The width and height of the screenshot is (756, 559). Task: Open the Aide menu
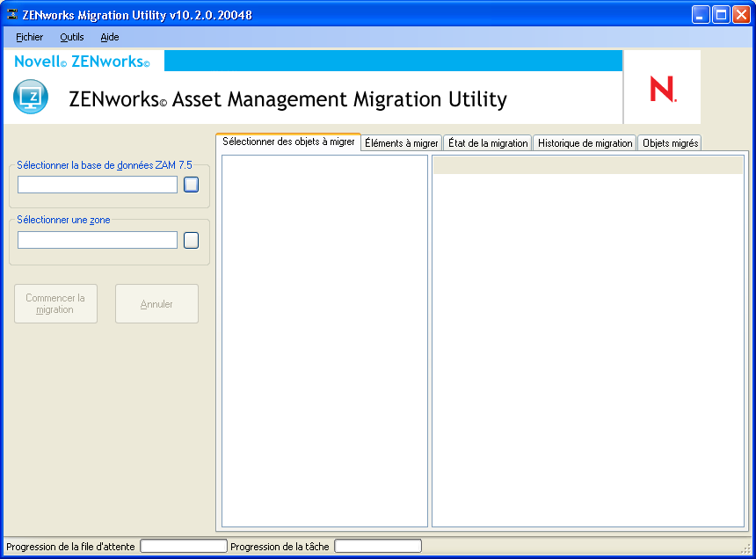pyautogui.click(x=110, y=37)
